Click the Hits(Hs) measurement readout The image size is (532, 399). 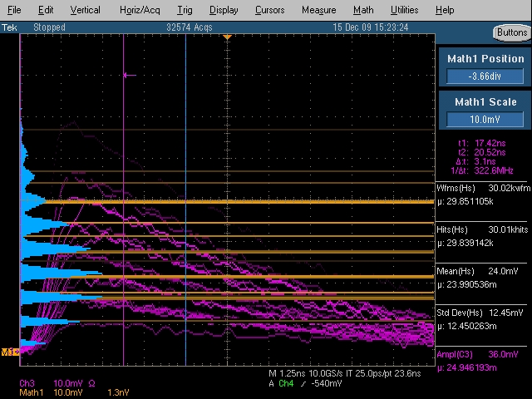pos(482,236)
